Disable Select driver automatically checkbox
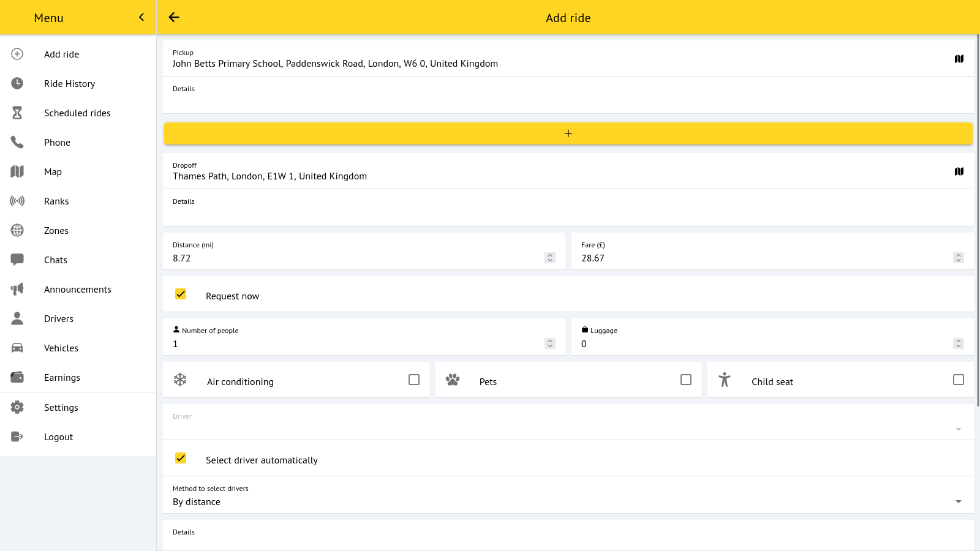This screenshot has width=980, height=551. click(x=181, y=459)
